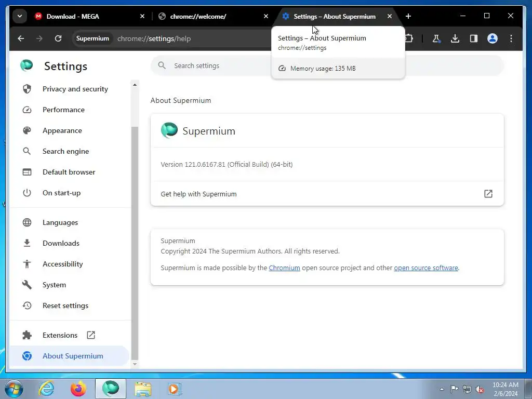
Task: Open Languages settings
Action: coord(70,222)
